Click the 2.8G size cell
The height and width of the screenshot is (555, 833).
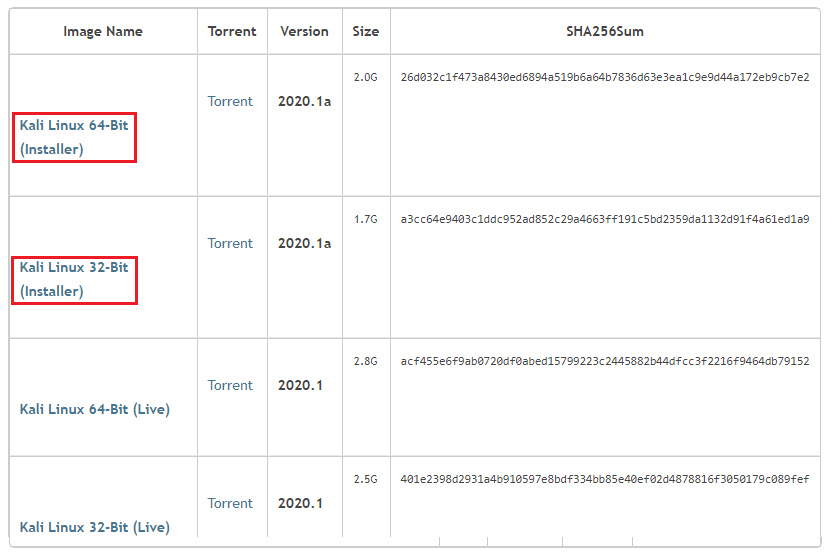click(x=365, y=361)
